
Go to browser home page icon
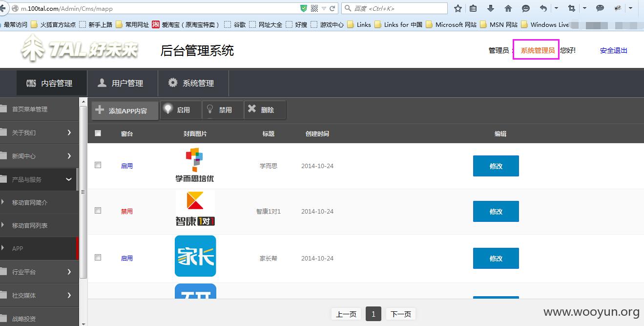(x=508, y=8)
